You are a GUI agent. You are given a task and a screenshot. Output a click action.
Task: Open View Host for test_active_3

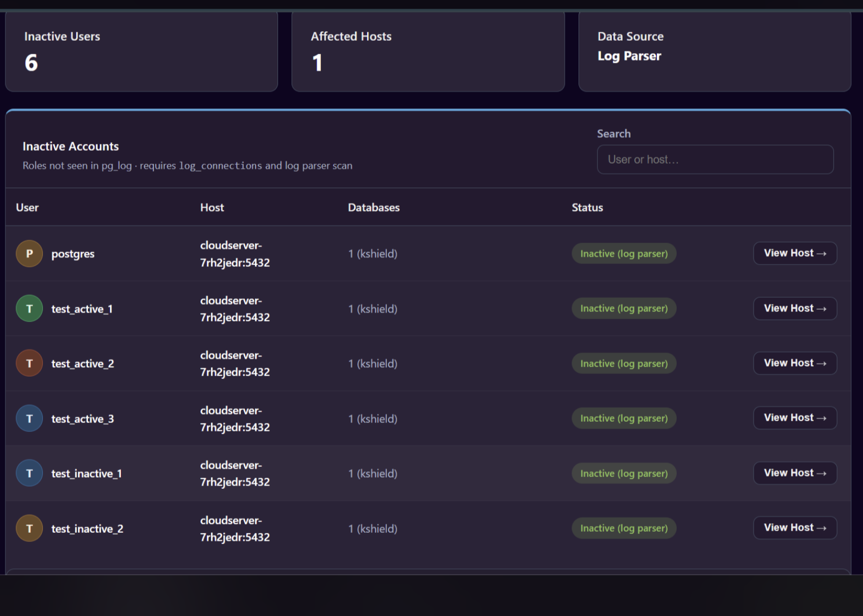(795, 418)
